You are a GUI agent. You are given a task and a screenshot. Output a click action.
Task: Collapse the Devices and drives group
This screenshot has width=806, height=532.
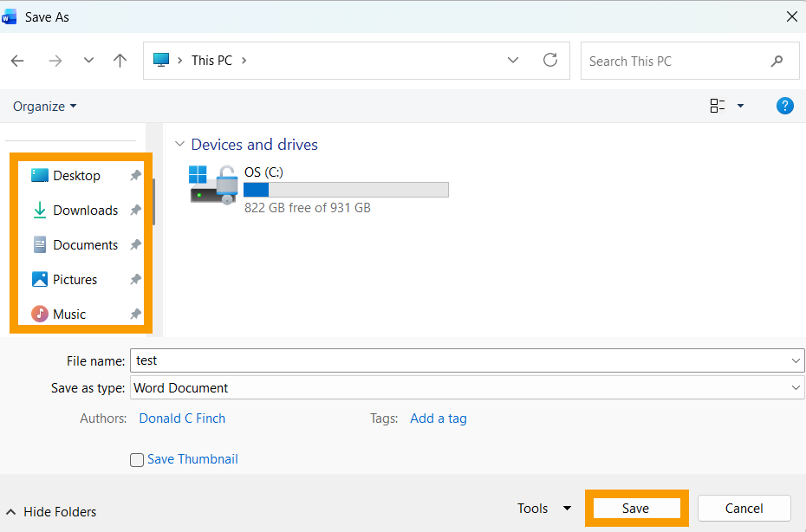pos(179,145)
